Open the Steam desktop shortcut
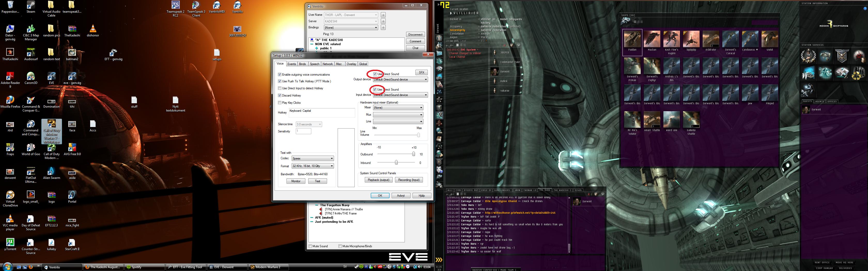This screenshot has width=868, height=271. click(31, 7)
